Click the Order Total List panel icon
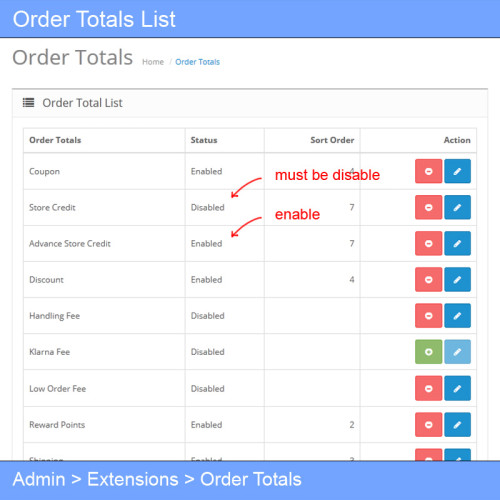The height and width of the screenshot is (500, 500). 28,103
